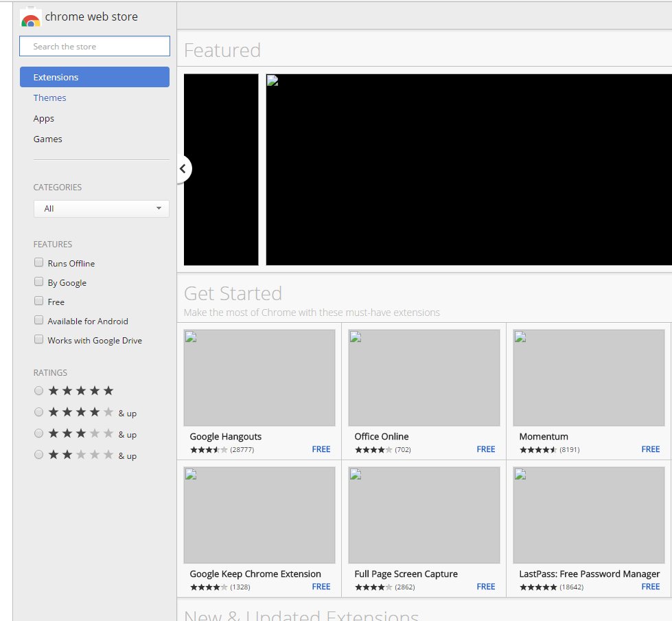This screenshot has height=621, width=672.
Task: Click the carousel previous arrow
Action: pyautogui.click(x=183, y=169)
